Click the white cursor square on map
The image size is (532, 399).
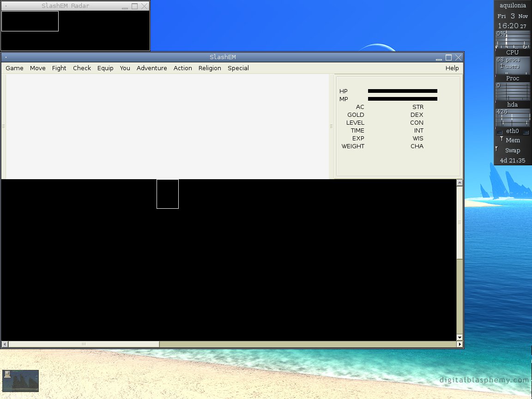pos(168,194)
